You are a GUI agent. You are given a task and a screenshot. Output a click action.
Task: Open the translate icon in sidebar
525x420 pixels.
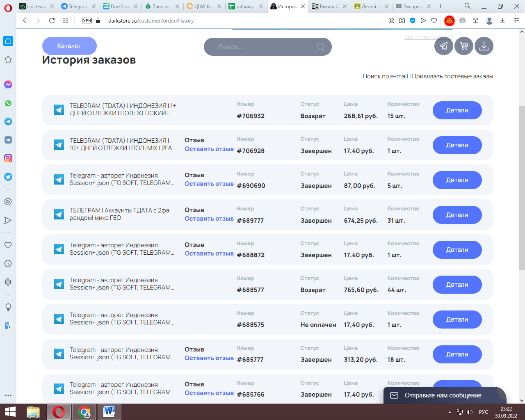(8, 326)
